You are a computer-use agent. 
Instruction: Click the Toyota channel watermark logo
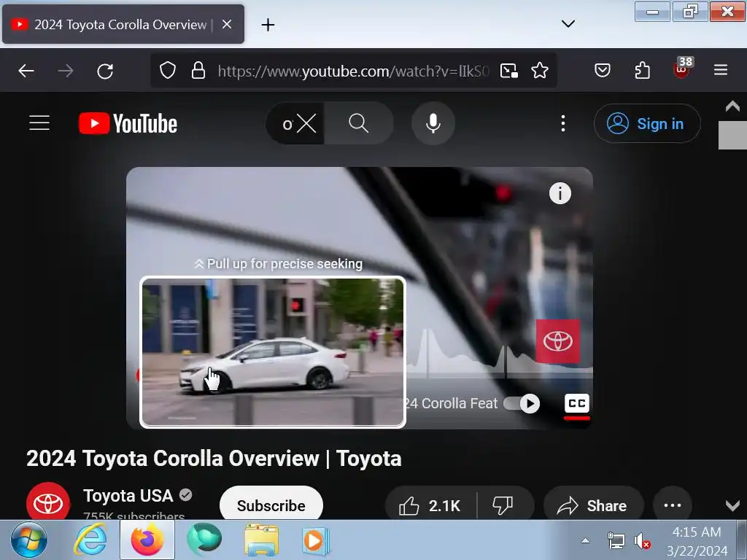(558, 341)
